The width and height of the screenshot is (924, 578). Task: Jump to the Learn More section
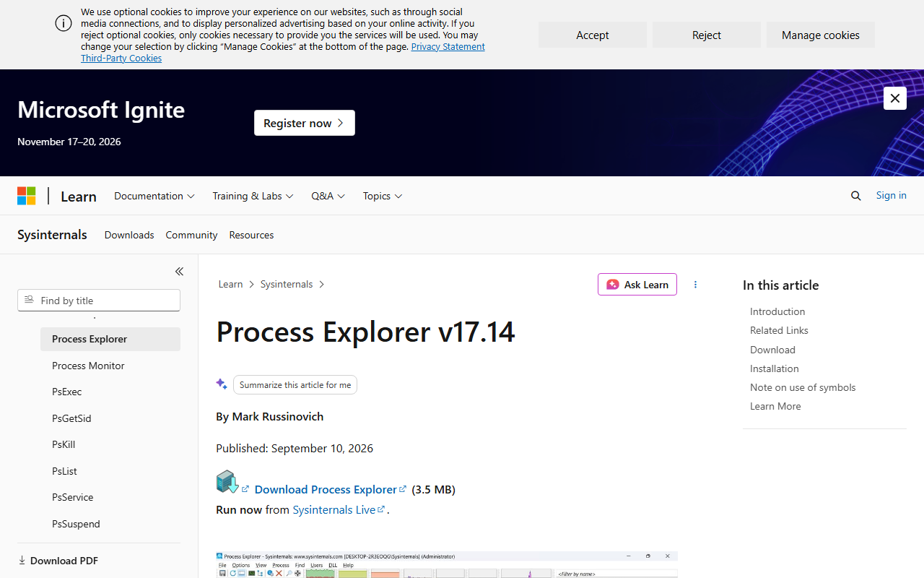point(775,406)
